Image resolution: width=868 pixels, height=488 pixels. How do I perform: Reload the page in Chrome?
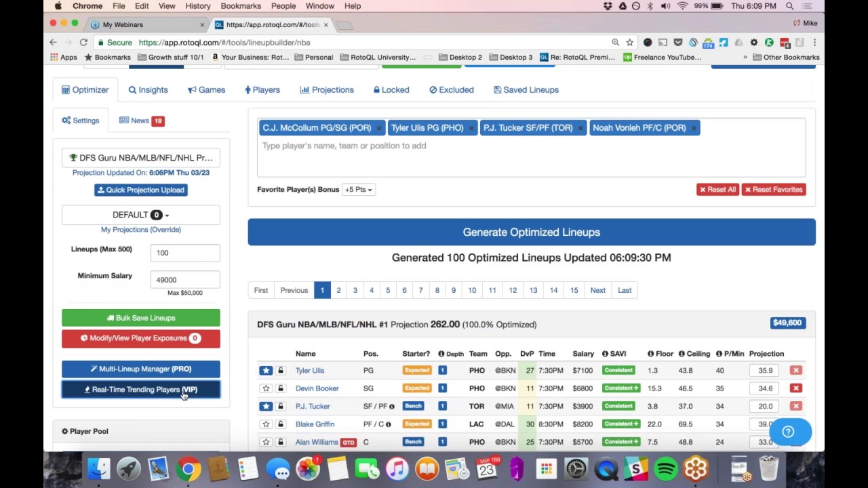(83, 42)
